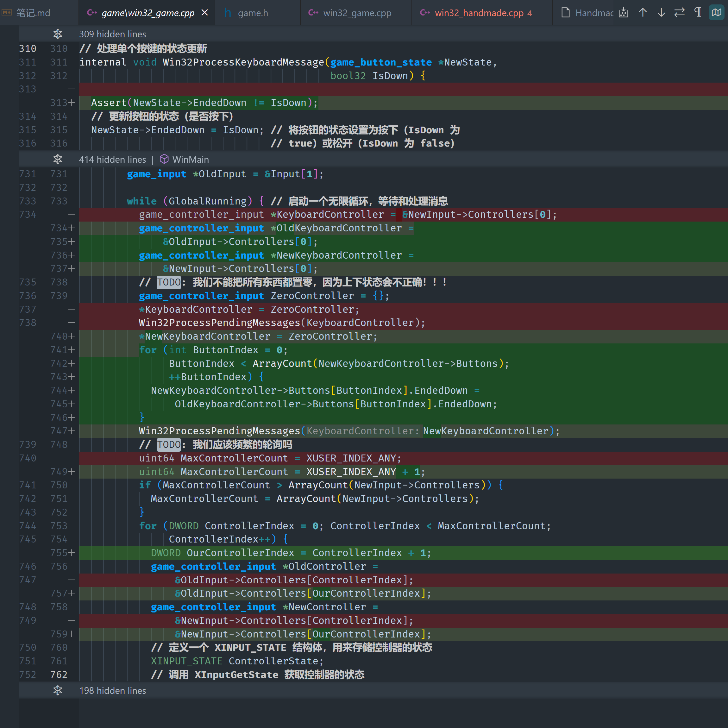
Task: Close the game\win32_game.cpp tab
Action: click(204, 13)
